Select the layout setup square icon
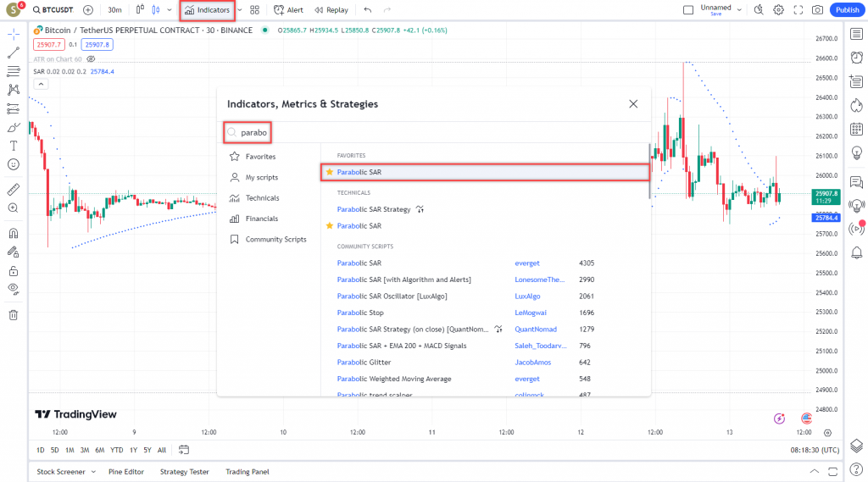The image size is (868, 482). (688, 10)
